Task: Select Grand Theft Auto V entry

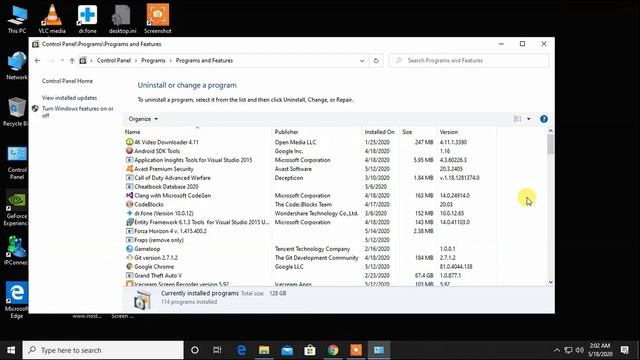Action: (158, 276)
